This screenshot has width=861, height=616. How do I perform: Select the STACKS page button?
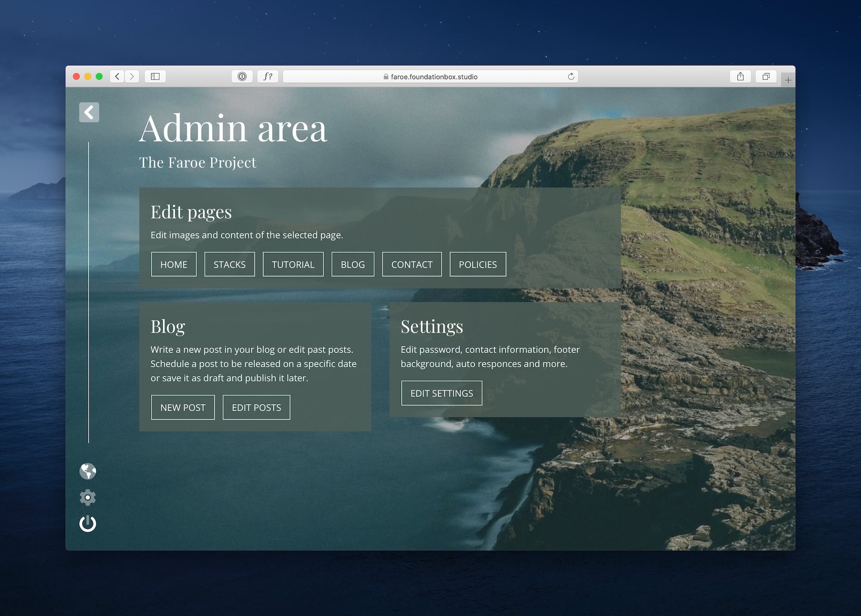229,264
